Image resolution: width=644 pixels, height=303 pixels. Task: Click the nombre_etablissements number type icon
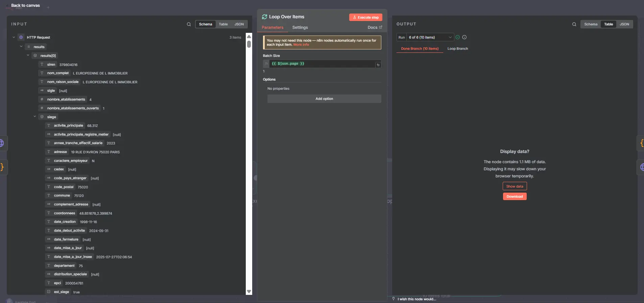coord(42,99)
